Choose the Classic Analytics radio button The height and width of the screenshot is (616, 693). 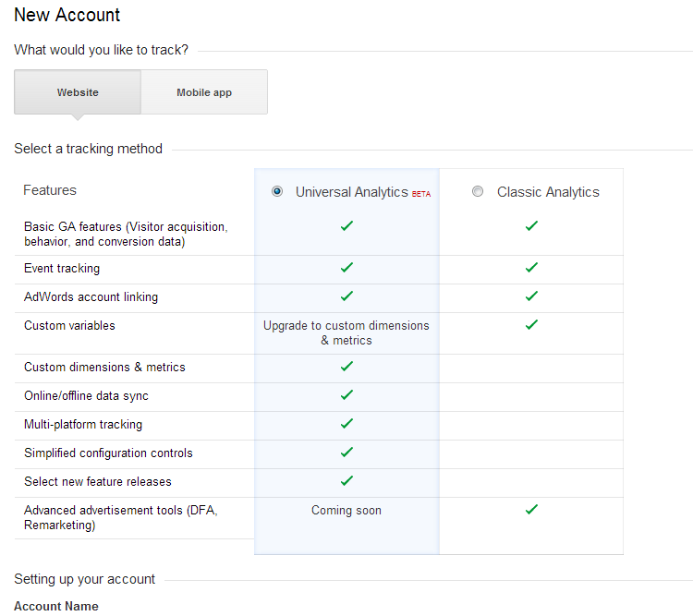(x=478, y=191)
